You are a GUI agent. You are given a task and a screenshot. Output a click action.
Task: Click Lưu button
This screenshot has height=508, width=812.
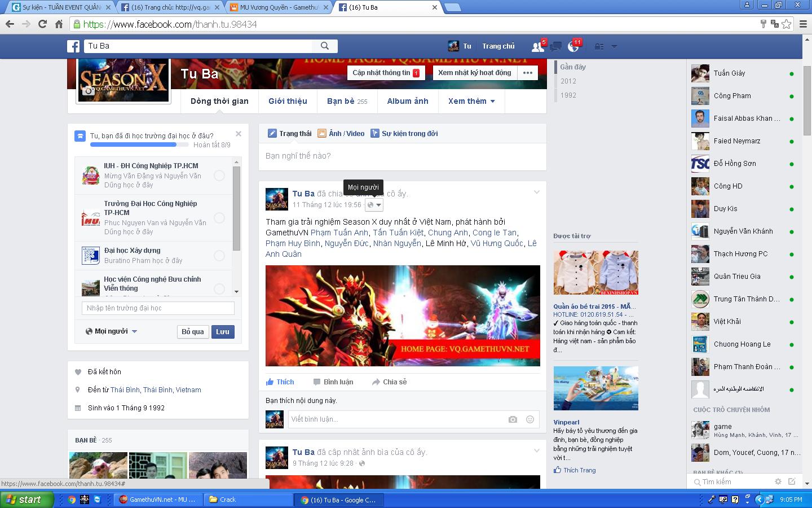point(223,332)
